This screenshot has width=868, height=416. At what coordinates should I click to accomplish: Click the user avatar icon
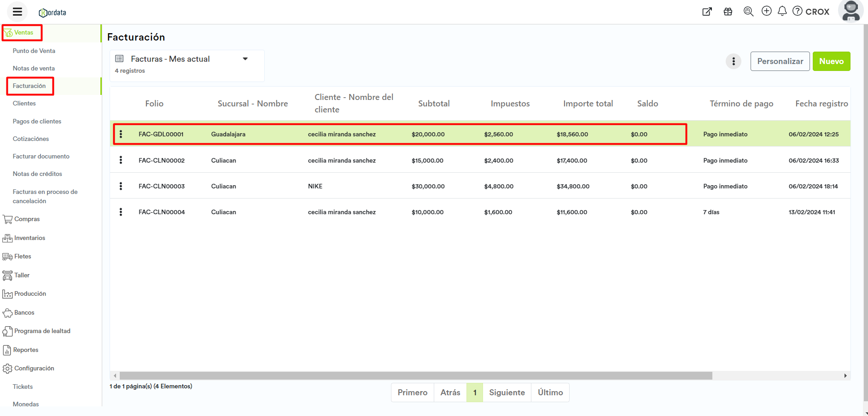pos(851,11)
